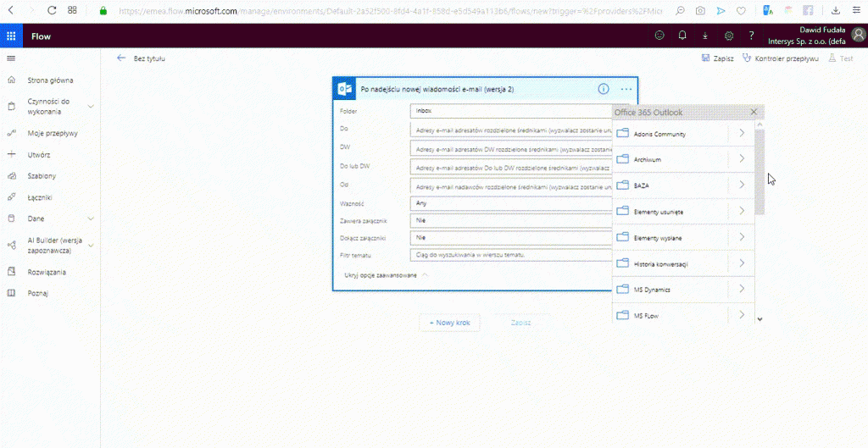This screenshot has height=448, width=868.
Task: Expand MS Dynamics subfolders chevron
Action: pyautogui.click(x=742, y=289)
